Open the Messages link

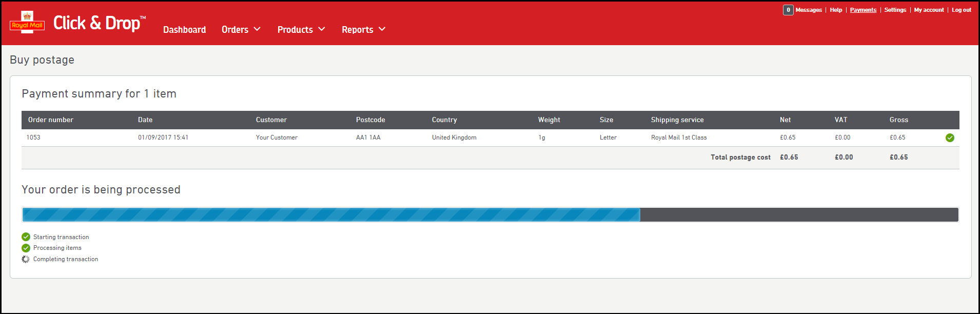[x=809, y=10]
